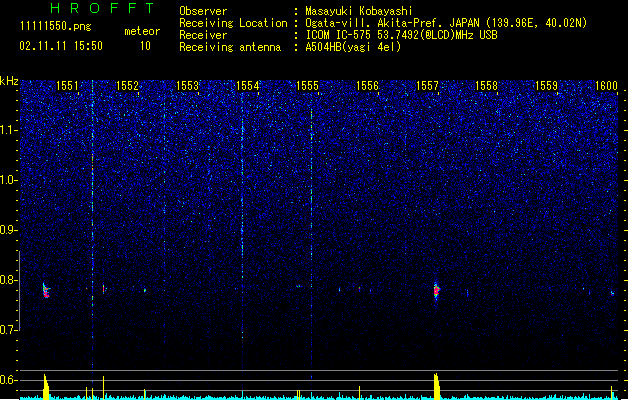Click the meteor echo before 1551
Image resolution: width=629 pixels, height=400 pixels.
46,290
